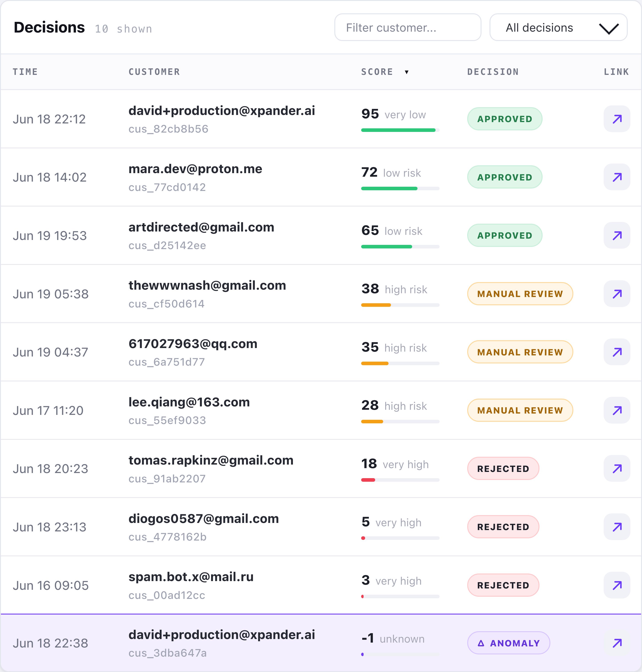Click the 10 shown count label
This screenshot has height=672, width=642.
(123, 29)
